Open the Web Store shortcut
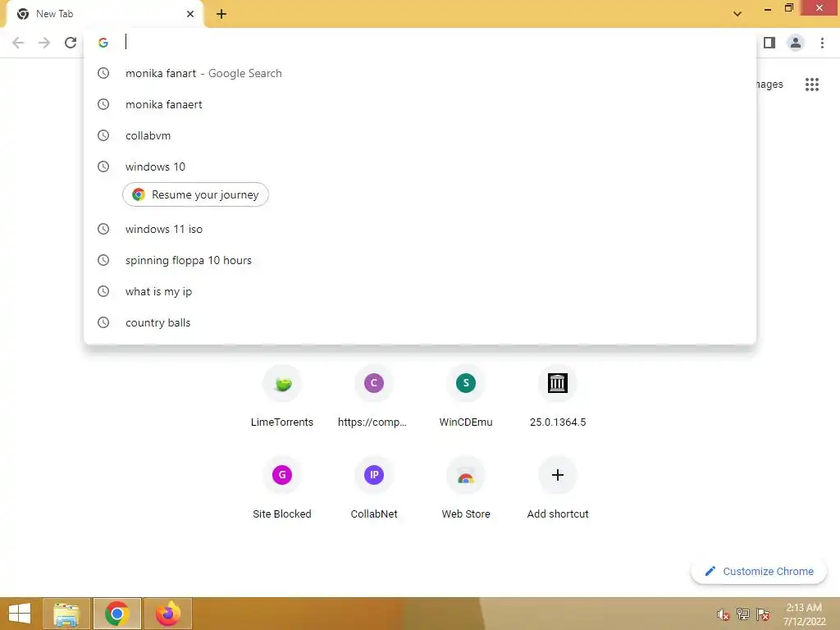The height and width of the screenshot is (630, 840). [x=466, y=488]
